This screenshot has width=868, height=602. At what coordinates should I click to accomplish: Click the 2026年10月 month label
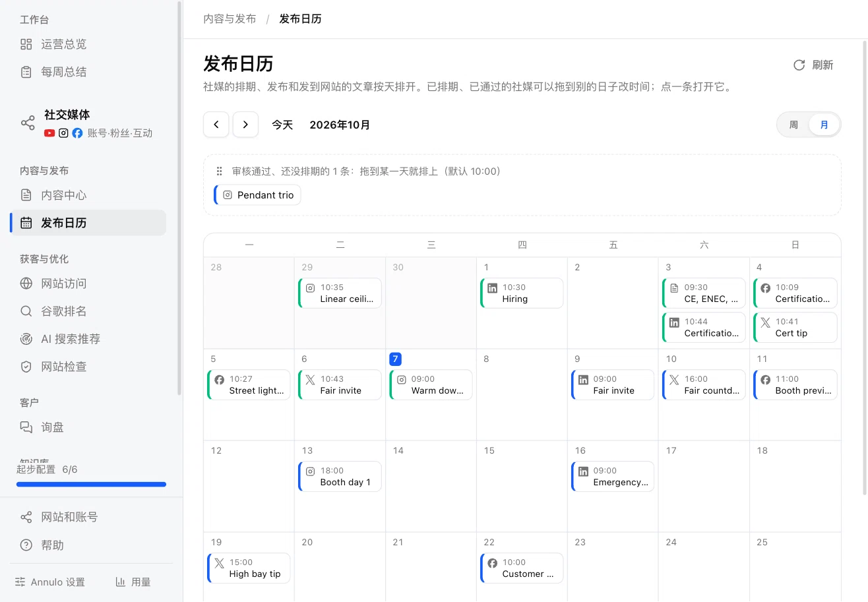click(340, 125)
